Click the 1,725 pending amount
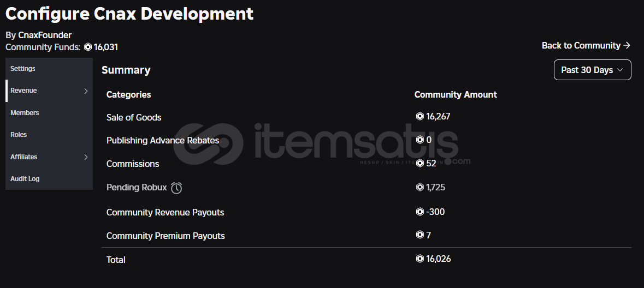644x288 pixels. tap(436, 188)
